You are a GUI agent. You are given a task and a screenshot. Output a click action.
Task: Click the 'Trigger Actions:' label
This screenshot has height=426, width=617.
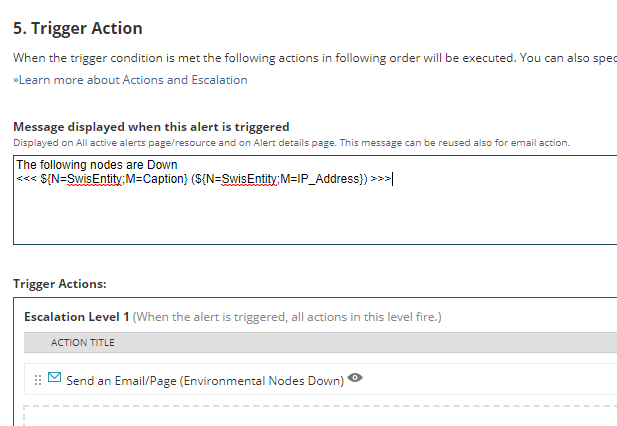point(59,284)
